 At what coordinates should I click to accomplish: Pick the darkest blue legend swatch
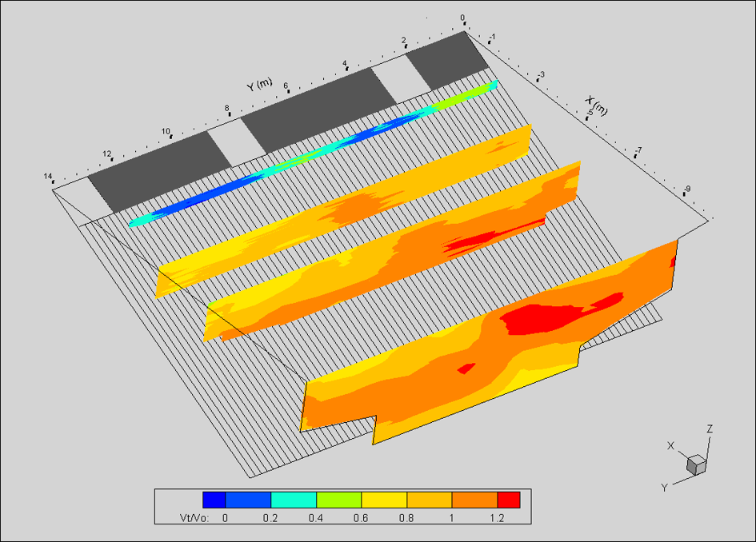[x=214, y=500]
